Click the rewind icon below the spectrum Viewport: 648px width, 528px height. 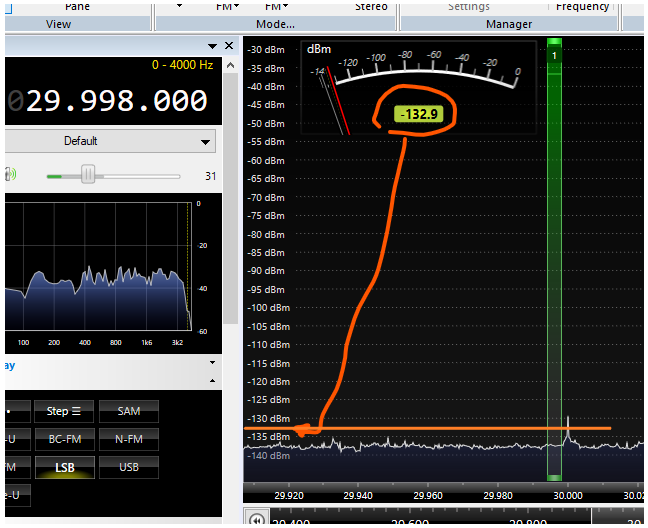[x=257, y=520]
